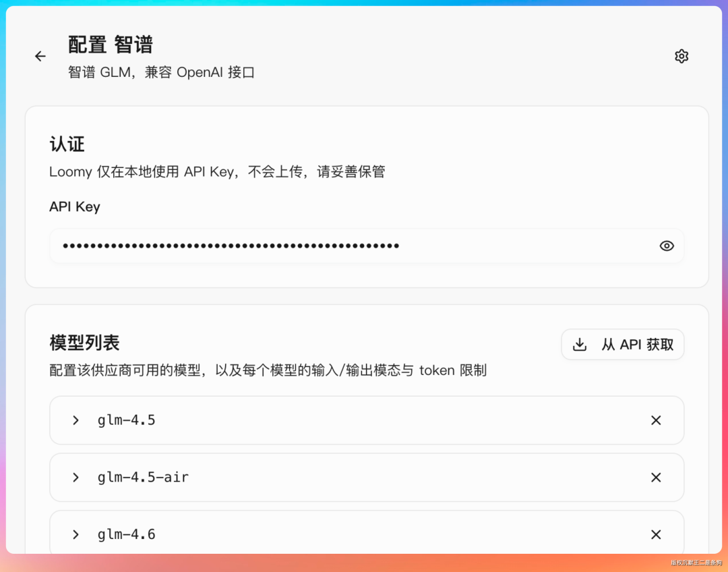The image size is (728, 572).
Task: Click into the API Key input field
Action: (x=366, y=246)
